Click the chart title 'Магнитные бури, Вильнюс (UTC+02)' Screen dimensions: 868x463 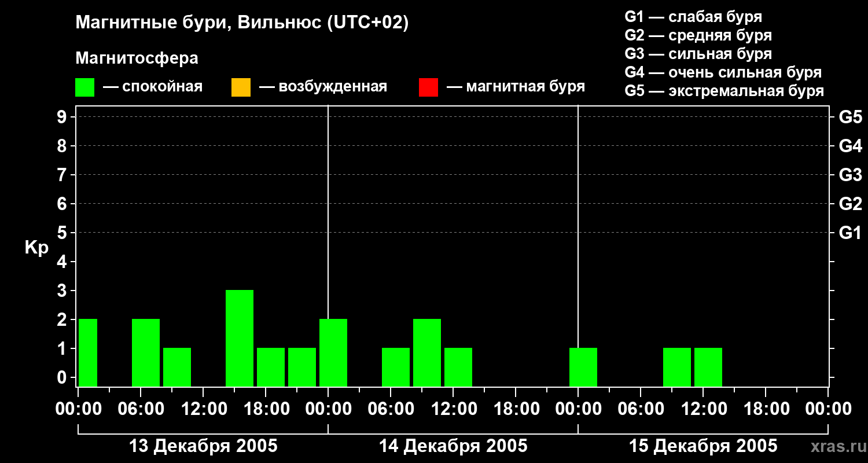pyautogui.click(x=242, y=23)
